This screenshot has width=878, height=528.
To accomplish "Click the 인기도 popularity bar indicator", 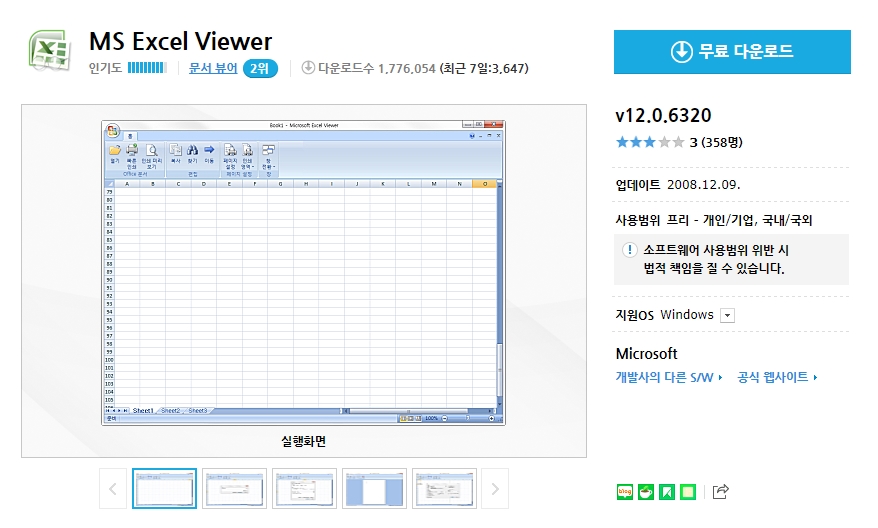I will (x=147, y=68).
